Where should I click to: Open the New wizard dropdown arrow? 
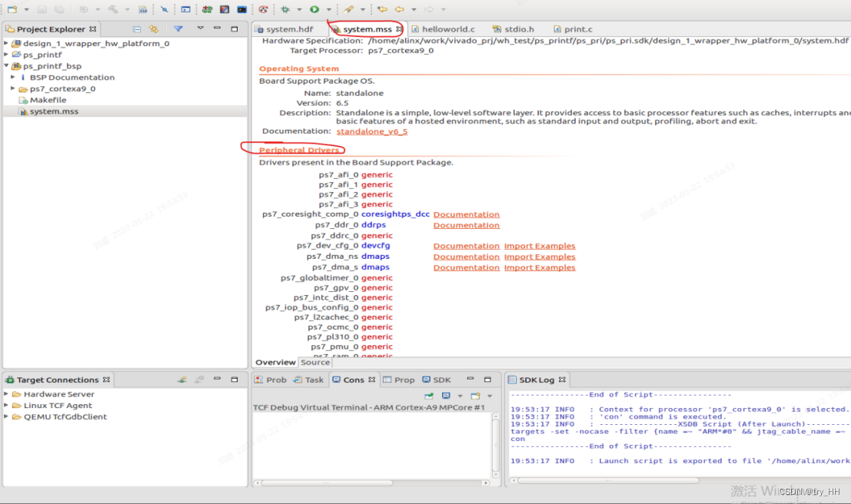click(x=26, y=10)
